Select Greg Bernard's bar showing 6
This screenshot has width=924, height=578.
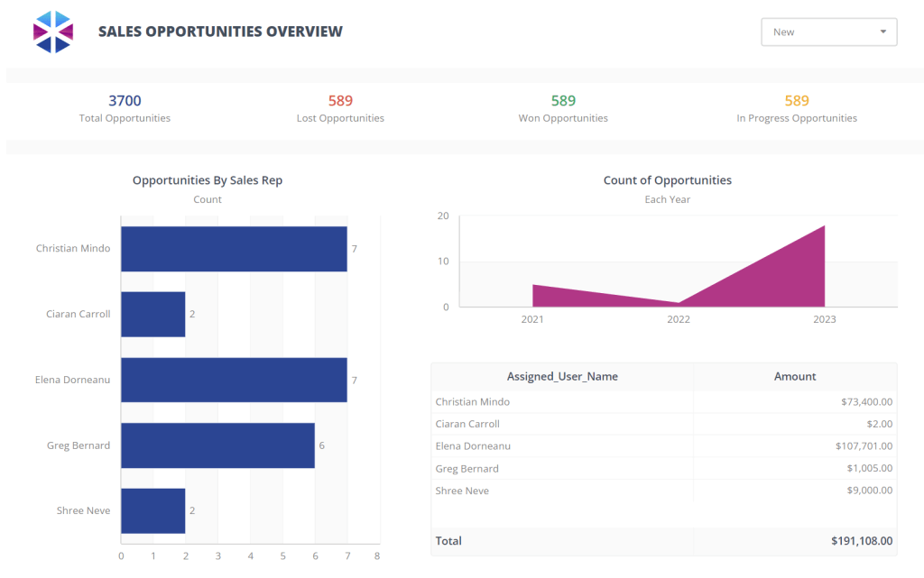[x=217, y=445]
